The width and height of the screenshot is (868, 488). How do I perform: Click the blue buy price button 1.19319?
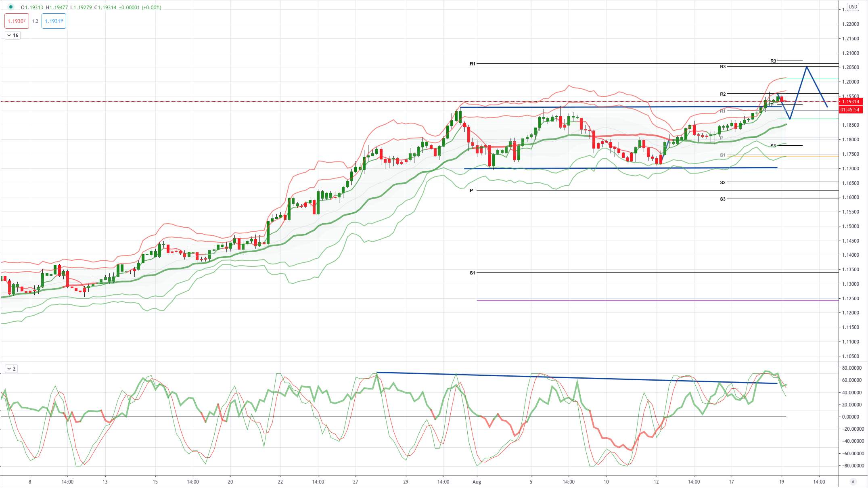[x=54, y=21]
